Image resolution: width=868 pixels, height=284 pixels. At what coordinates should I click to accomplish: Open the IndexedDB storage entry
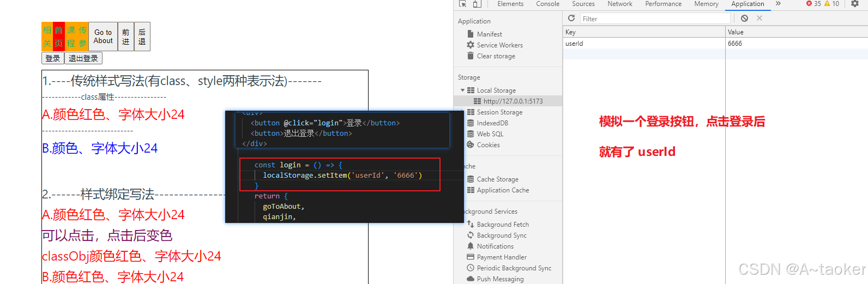pyautogui.click(x=487, y=123)
